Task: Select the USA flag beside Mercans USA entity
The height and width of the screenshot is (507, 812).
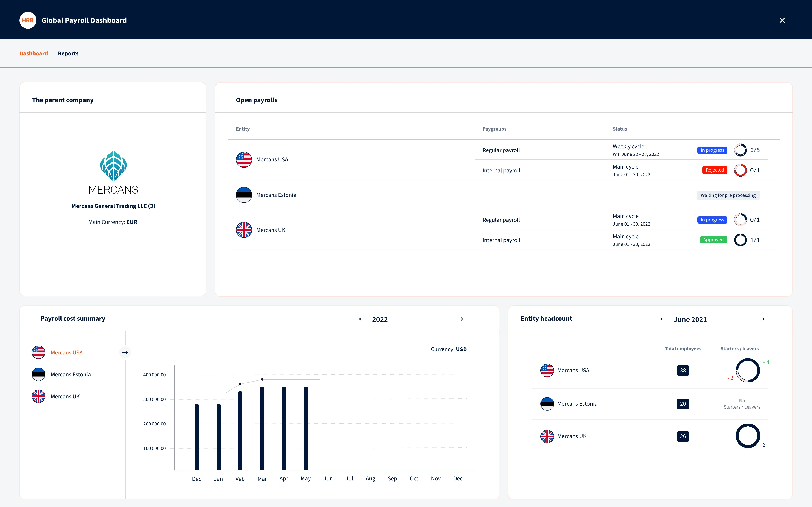Action: (x=244, y=160)
